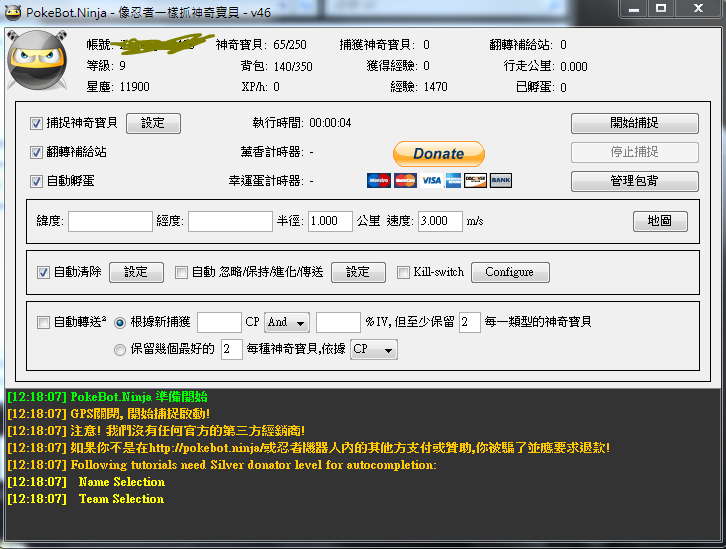Image resolution: width=726 pixels, height=549 pixels.
Task: Click the PokeBot.Ninja title bar icon
Action: point(14,9)
